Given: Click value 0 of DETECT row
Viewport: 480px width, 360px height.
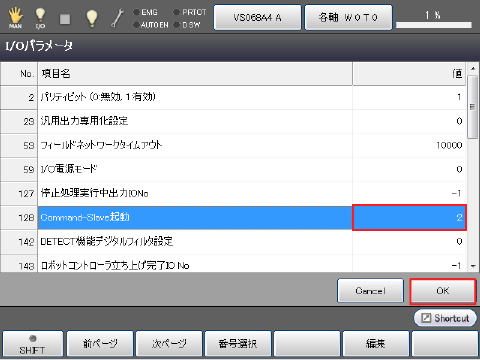Looking at the screenshot, I should pos(409,242).
